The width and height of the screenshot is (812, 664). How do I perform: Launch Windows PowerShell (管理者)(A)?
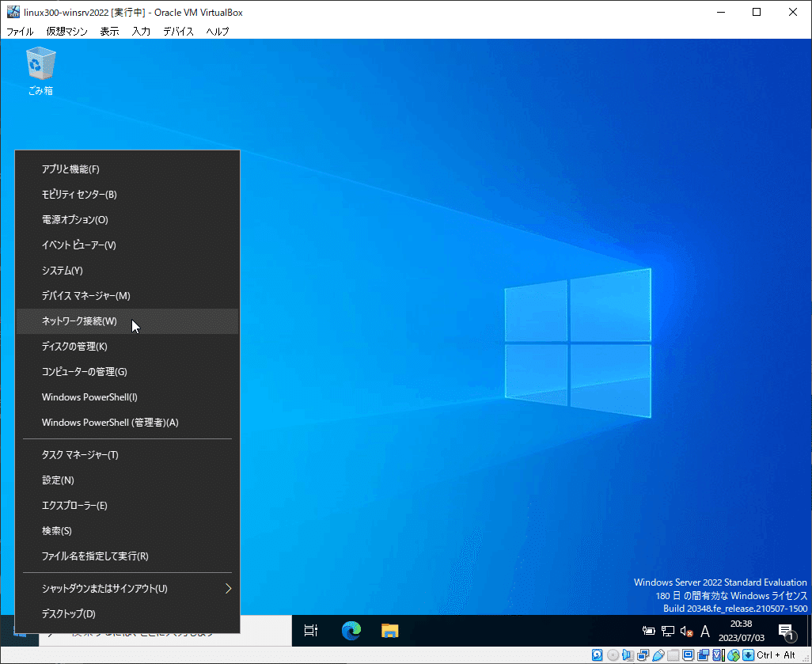click(x=127, y=423)
